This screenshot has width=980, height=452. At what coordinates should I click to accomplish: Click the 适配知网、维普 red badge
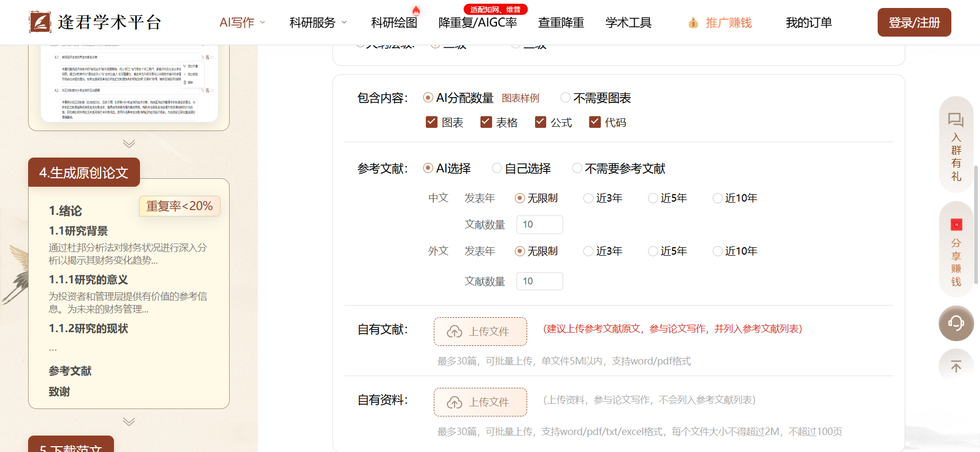495,10
